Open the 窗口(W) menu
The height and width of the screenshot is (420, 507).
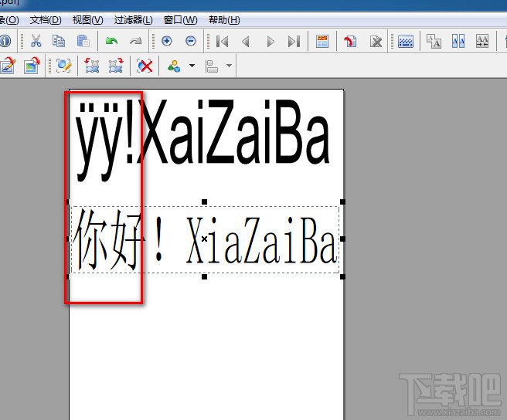(180, 20)
